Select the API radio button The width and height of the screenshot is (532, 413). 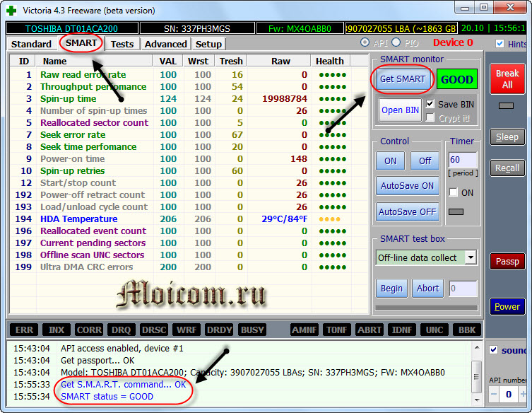click(365, 43)
